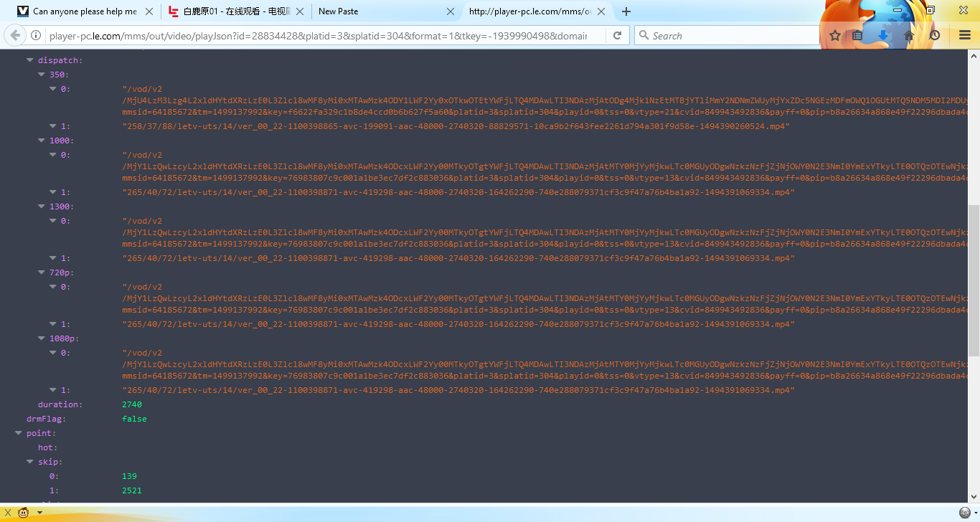Collapse the 0 entry under 1000
The height and width of the screenshot is (522, 980).
53,155
